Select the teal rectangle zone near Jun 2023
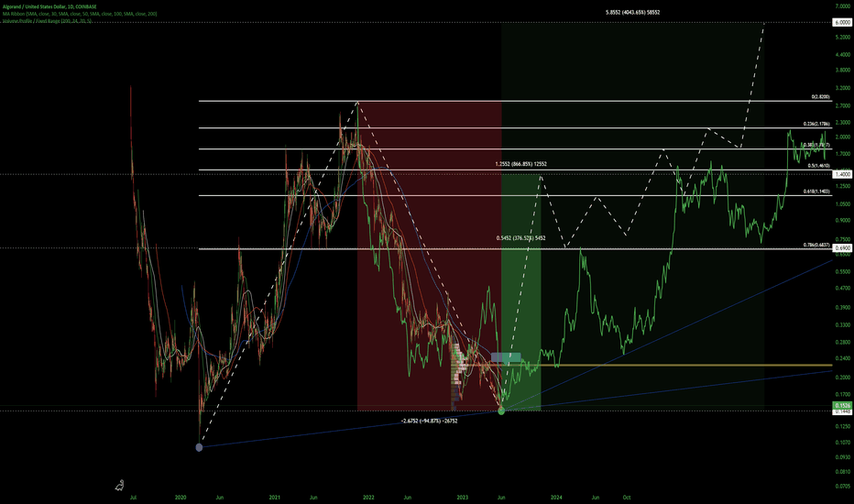Screen dimensions: 854x504 pos(506,357)
